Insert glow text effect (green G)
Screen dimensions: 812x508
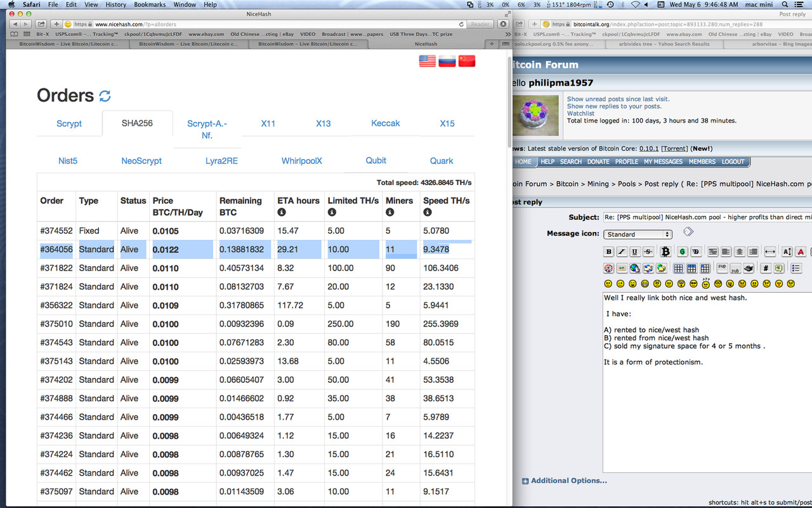point(683,252)
